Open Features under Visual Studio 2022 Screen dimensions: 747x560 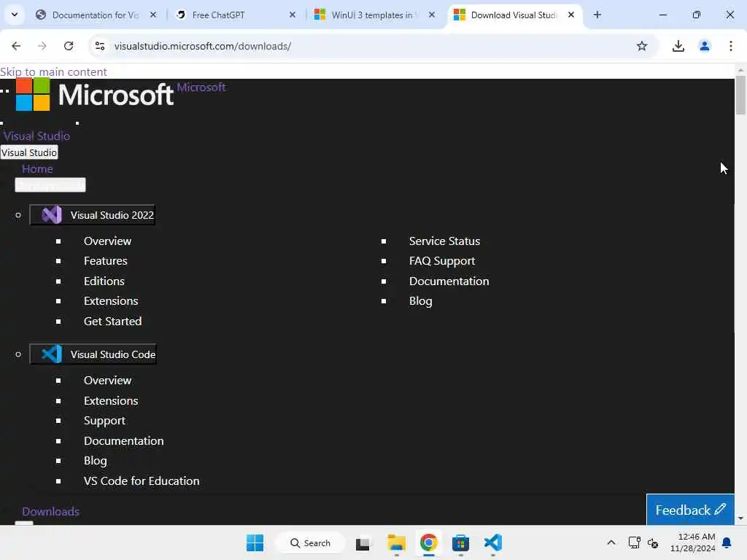coord(105,261)
